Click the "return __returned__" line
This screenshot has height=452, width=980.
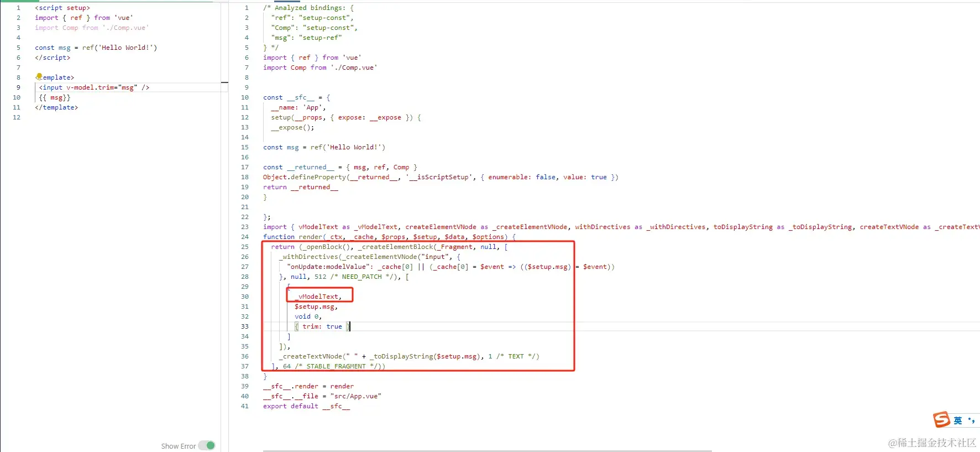click(301, 187)
